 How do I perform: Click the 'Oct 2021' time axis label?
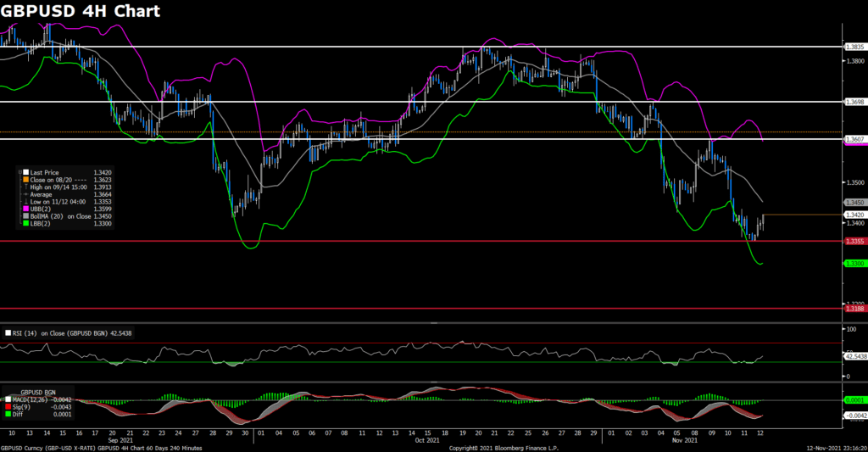427,440
